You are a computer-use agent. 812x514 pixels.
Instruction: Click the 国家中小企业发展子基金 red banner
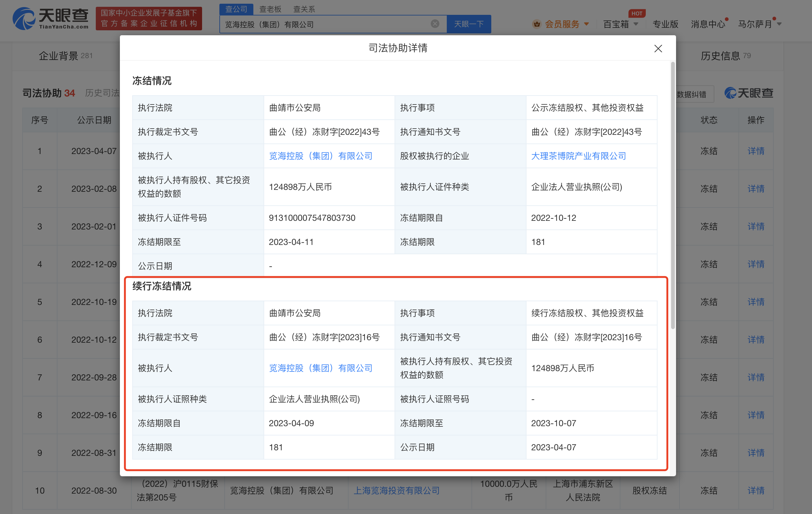tap(149, 19)
